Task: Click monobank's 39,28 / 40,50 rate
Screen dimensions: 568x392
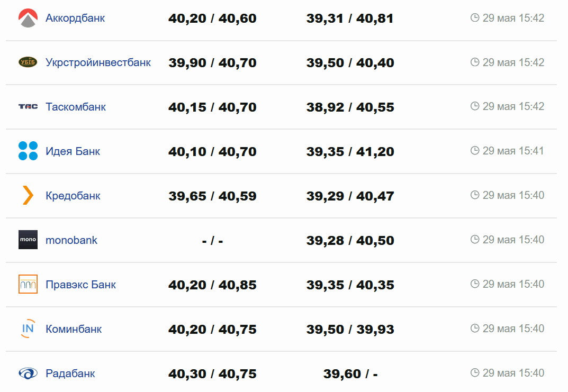Action: point(350,241)
